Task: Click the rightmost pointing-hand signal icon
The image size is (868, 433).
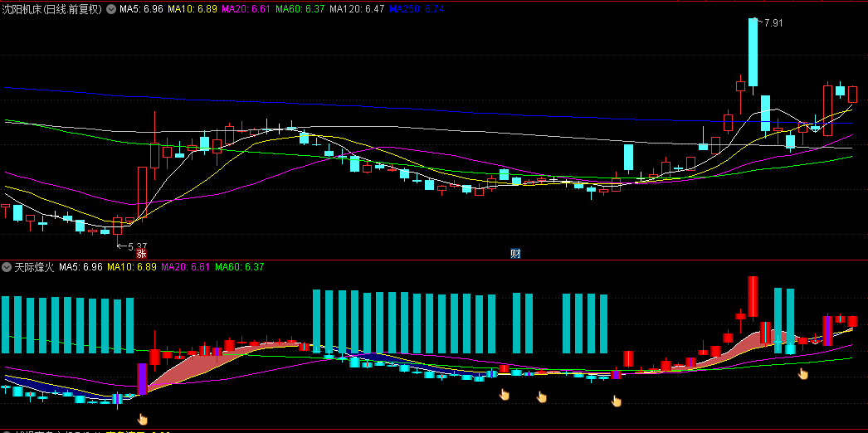Action: [802, 374]
